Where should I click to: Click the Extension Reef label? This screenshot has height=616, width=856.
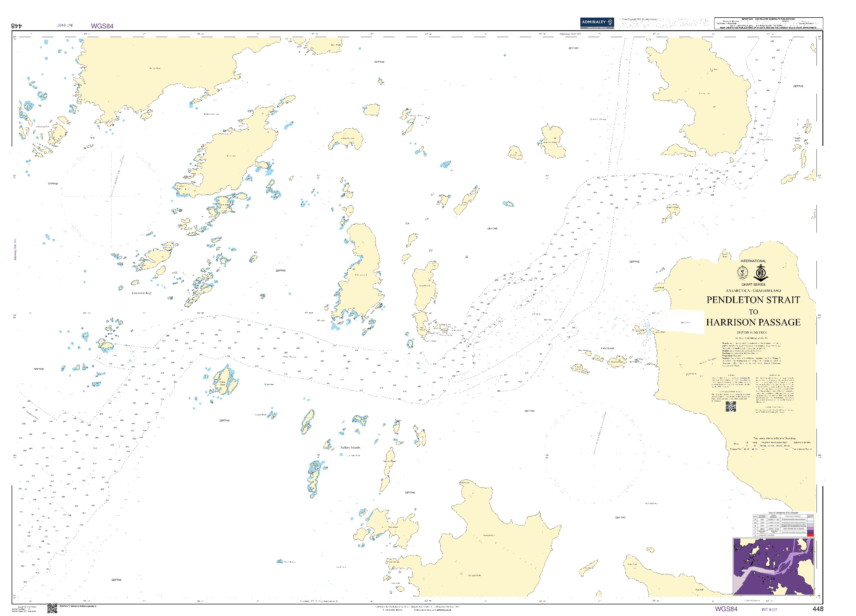141,293
